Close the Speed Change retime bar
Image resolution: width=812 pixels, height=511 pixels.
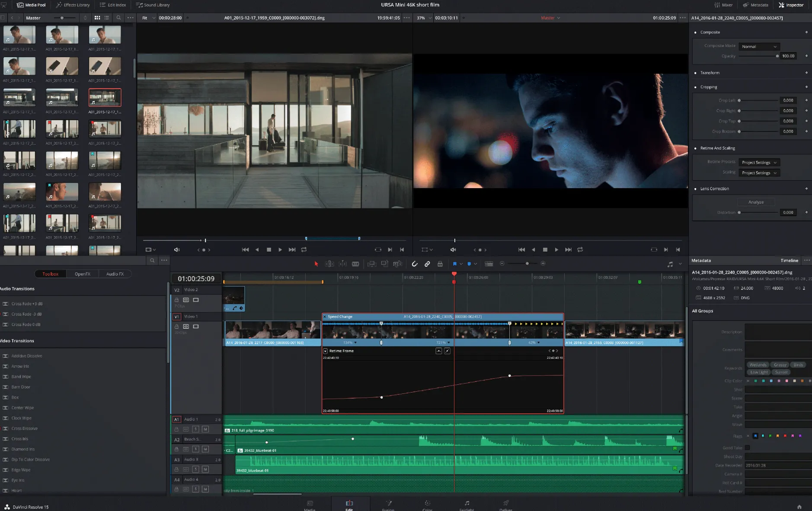tap(325, 316)
